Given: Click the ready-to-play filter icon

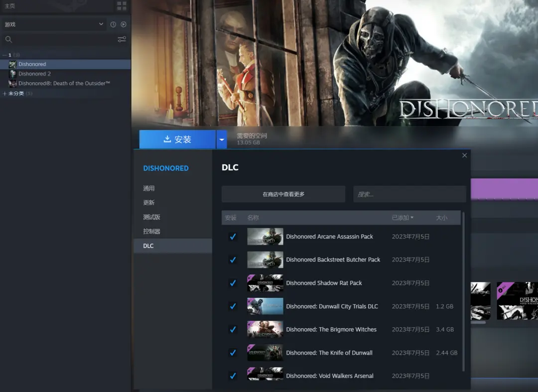Looking at the screenshot, I should point(124,24).
